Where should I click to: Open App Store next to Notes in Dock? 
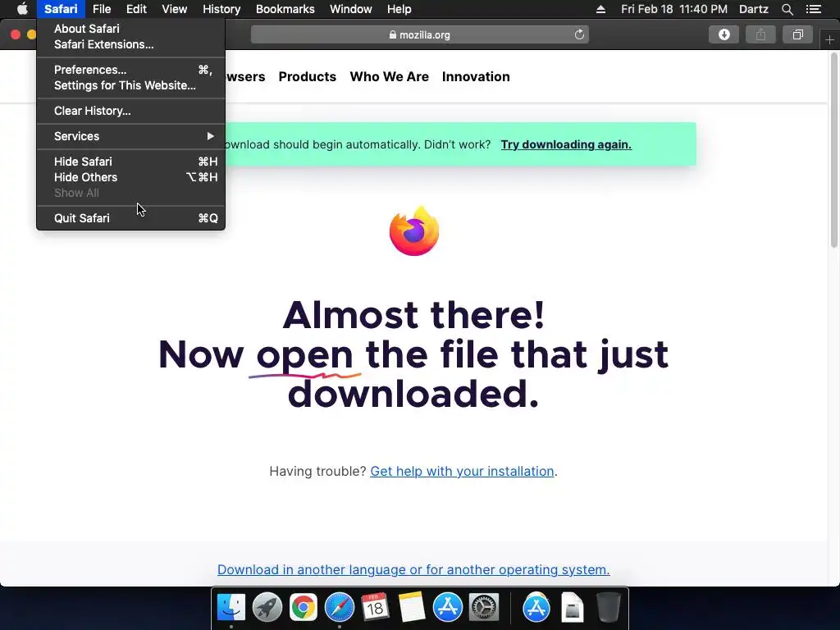coord(447,608)
